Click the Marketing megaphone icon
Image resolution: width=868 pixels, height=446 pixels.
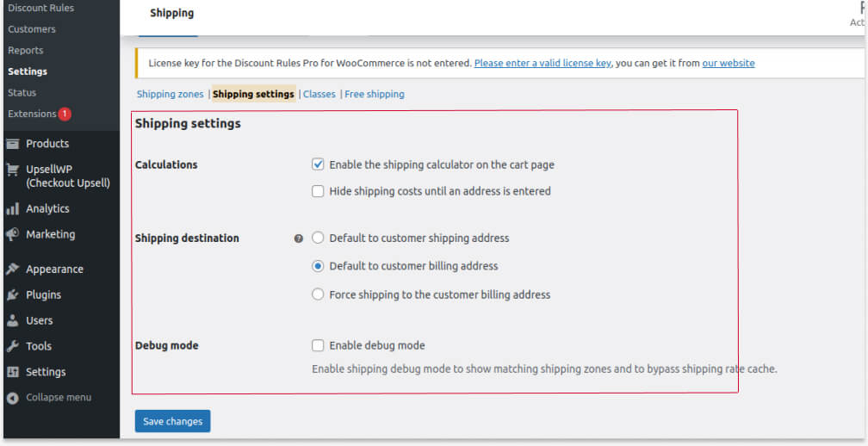click(13, 234)
